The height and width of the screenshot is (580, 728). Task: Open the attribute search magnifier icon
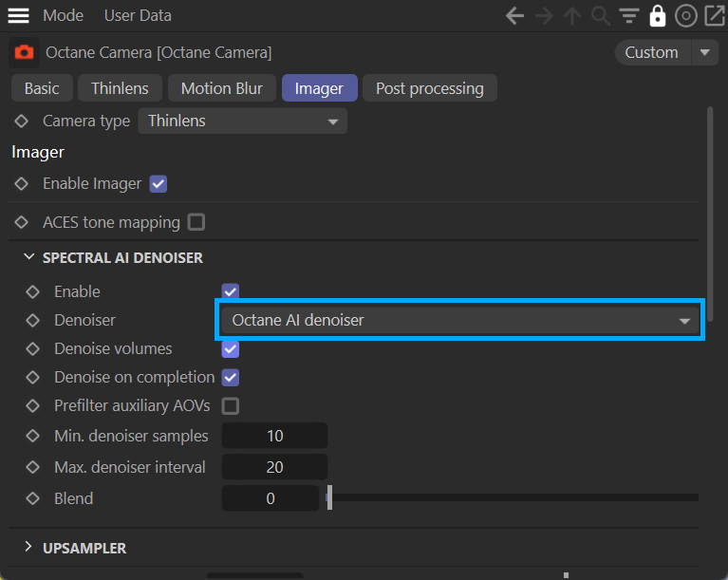(x=600, y=15)
